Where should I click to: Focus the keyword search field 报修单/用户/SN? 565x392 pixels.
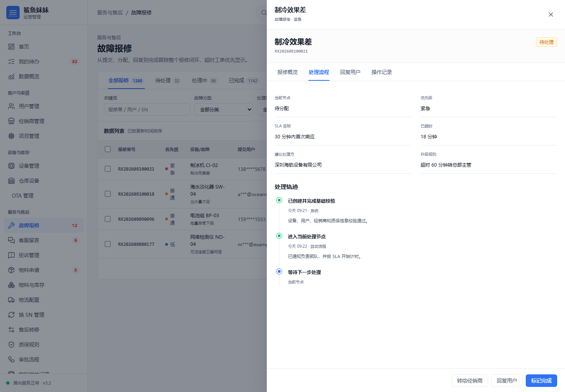147,109
